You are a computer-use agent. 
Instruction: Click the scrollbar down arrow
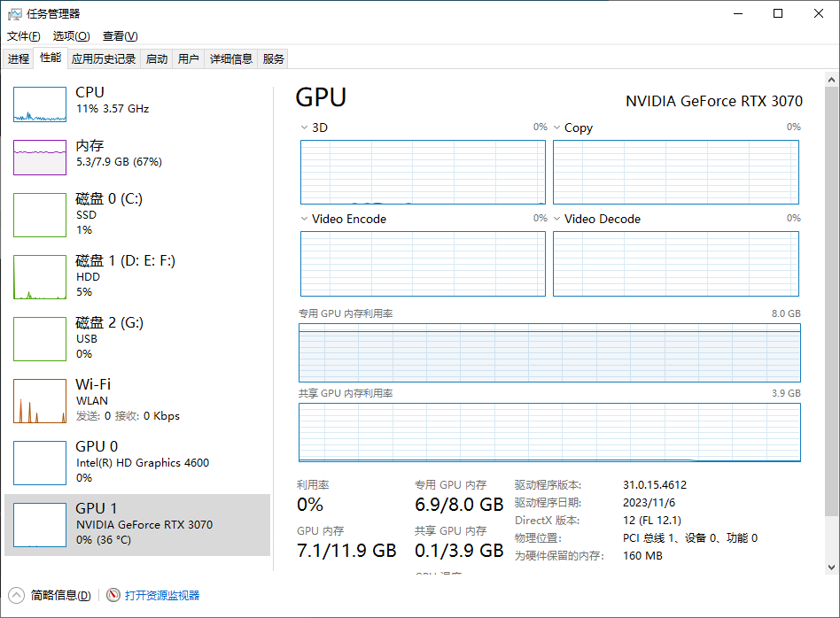(831, 568)
